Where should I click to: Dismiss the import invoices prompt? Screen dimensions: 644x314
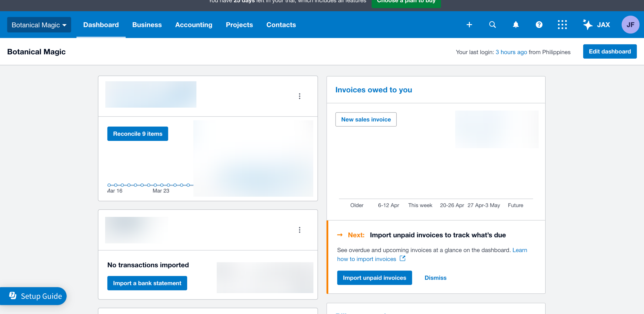[435, 278]
